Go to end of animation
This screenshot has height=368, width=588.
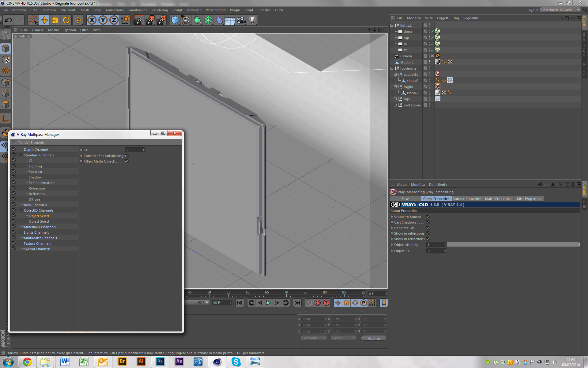tap(297, 303)
